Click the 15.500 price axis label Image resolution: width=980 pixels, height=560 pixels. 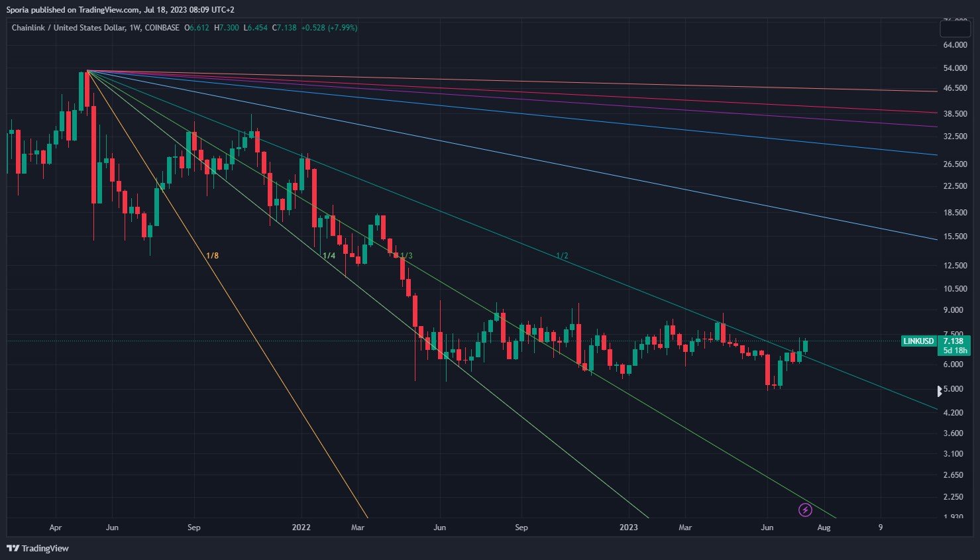click(955, 237)
